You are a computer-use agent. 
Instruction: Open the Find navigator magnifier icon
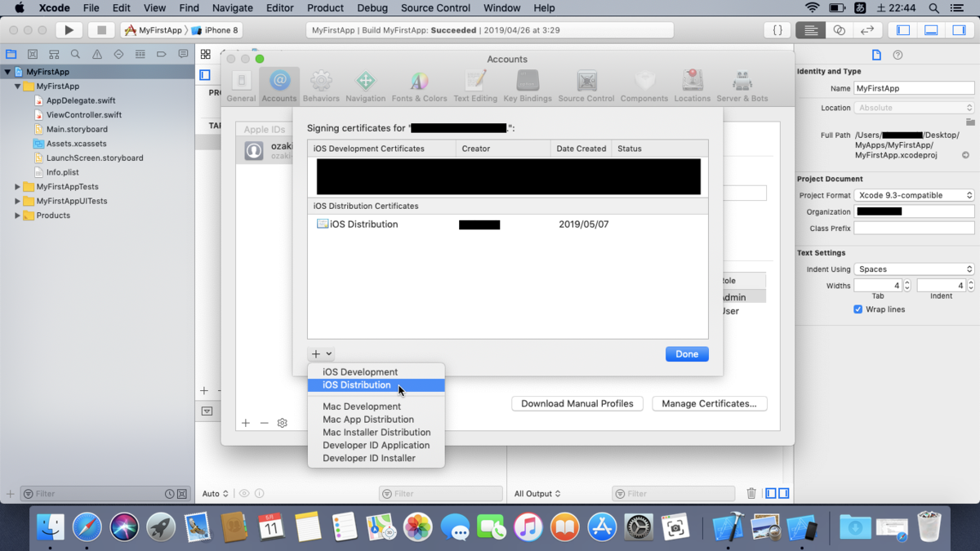(75, 55)
